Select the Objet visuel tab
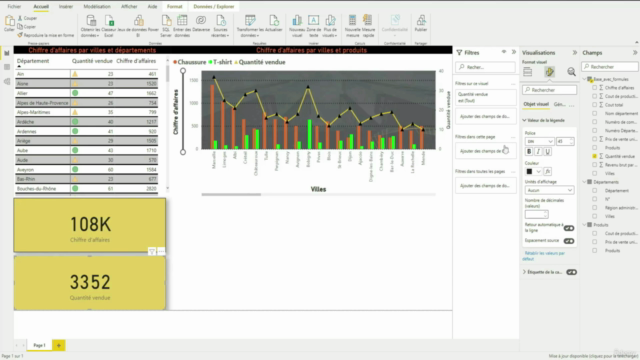This screenshot has width=640, height=360. point(536,104)
